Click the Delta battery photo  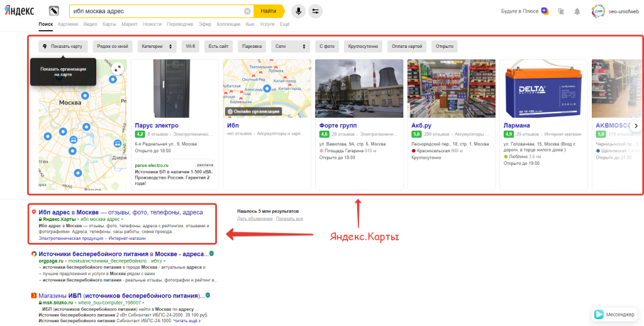pos(543,88)
